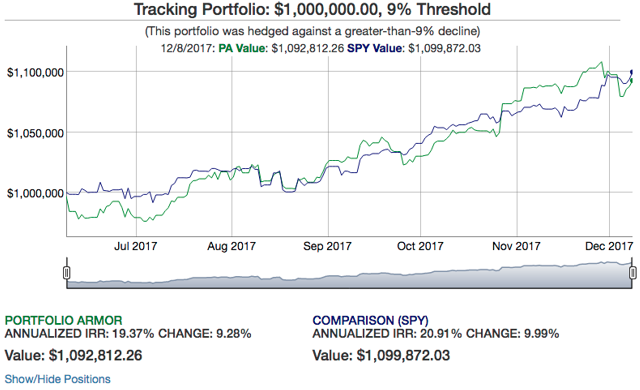
Task: Click the Dec 2017 axis label
Action: [x=609, y=246]
